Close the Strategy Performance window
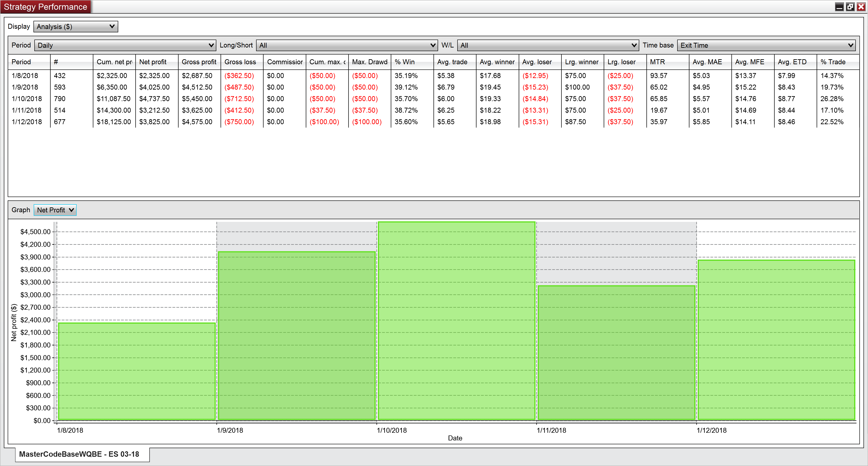 [x=861, y=7]
